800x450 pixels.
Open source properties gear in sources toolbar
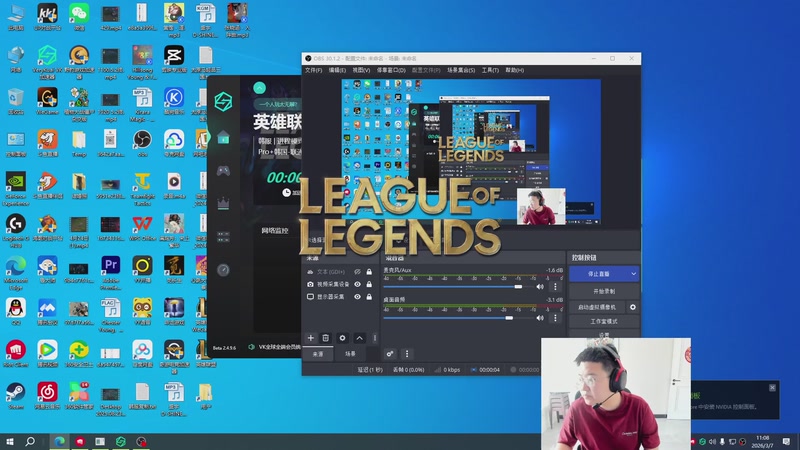click(x=342, y=338)
